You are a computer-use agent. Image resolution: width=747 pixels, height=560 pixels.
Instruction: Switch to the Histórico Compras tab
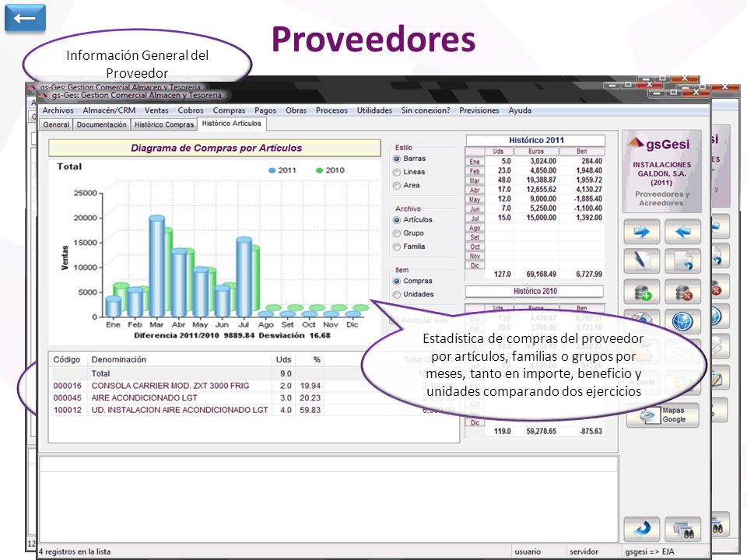(x=164, y=124)
